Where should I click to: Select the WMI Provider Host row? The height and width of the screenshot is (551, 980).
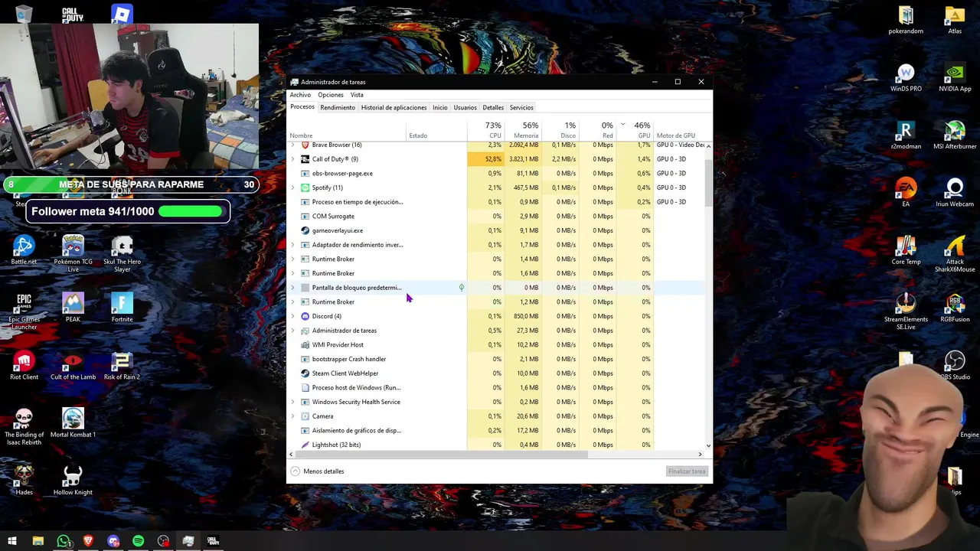pos(496,345)
